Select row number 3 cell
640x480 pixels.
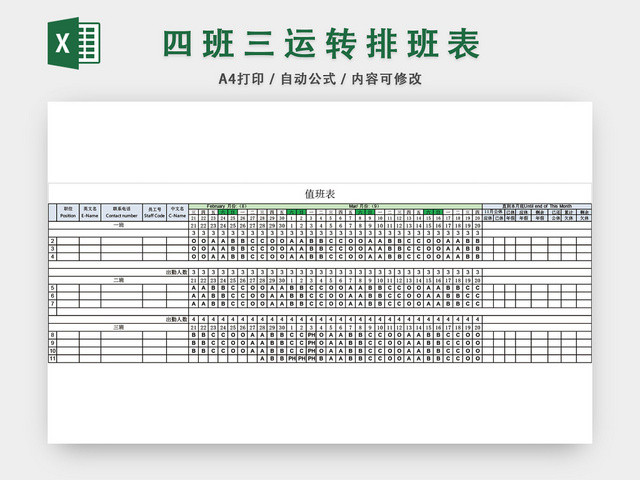point(52,249)
